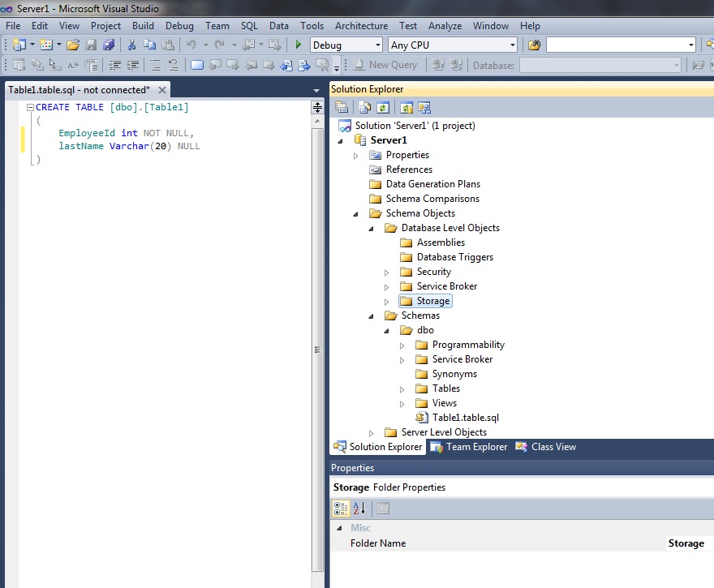Viewport: 714px width, 588px height.
Task: Open the File menu
Action: [x=13, y=26]
